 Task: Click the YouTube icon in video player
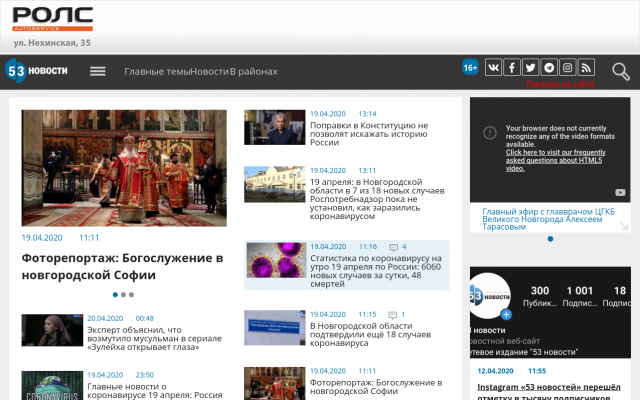(620, 192)
